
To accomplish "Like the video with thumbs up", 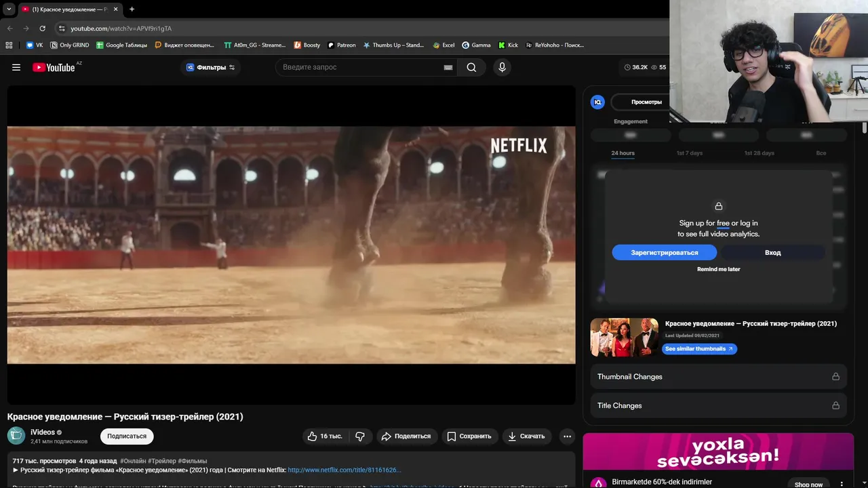I will 325,436.
